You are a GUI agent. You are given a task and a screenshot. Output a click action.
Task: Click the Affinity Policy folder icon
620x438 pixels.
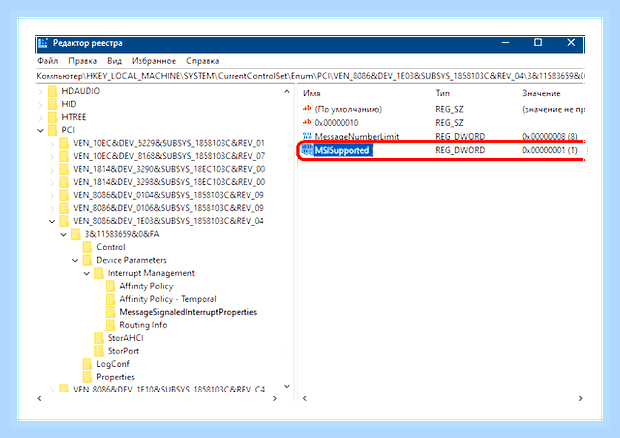coord(111,286)
